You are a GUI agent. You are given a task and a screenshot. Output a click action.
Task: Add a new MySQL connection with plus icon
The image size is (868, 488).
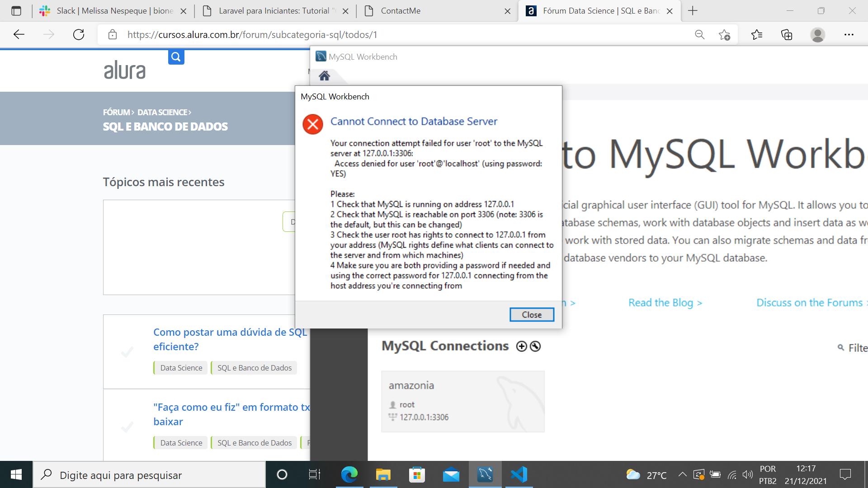click(522, 346)
